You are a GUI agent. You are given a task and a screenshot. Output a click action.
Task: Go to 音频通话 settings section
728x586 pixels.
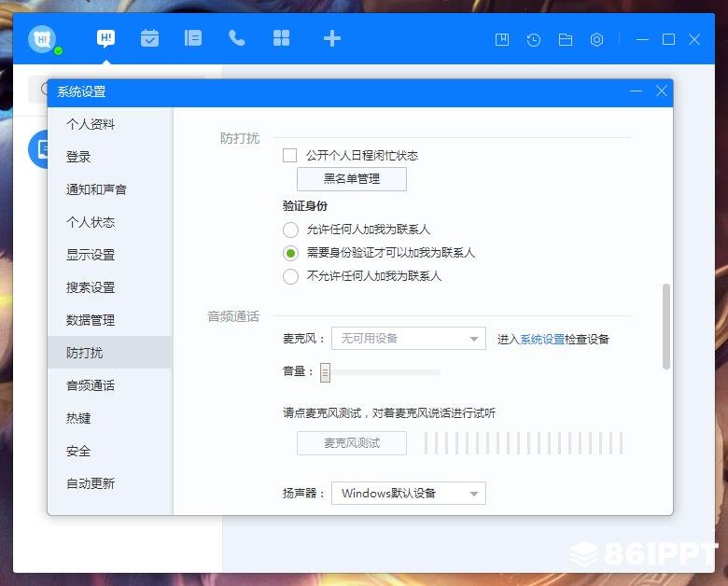[110, 385]
